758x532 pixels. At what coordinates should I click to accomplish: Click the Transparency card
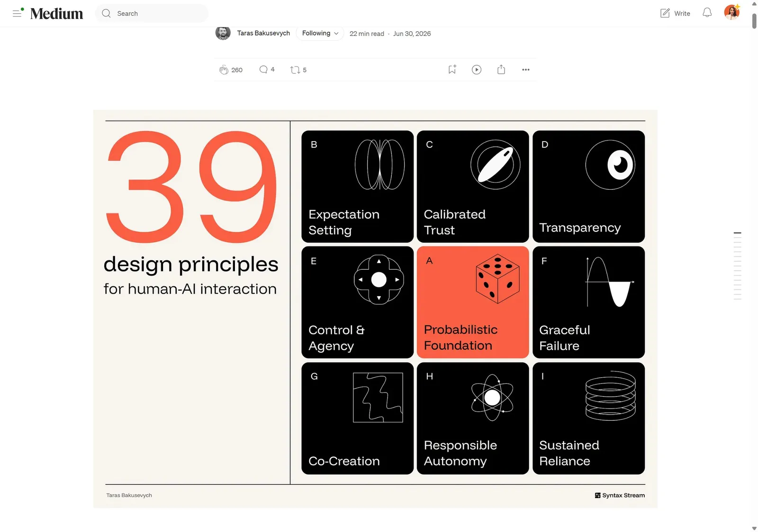coord(588,186)
